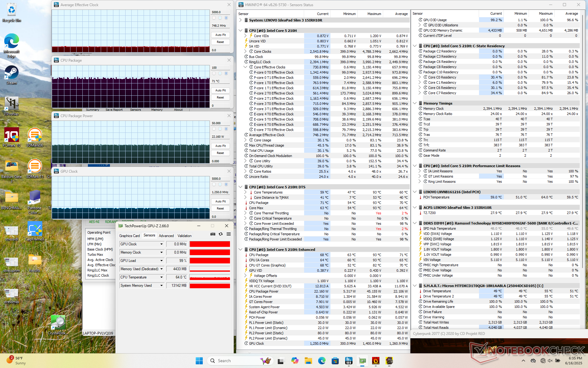Click Reset in the CPU Package Power graph
The height and width of the screenshot is (368, 588).
point(220,153)
